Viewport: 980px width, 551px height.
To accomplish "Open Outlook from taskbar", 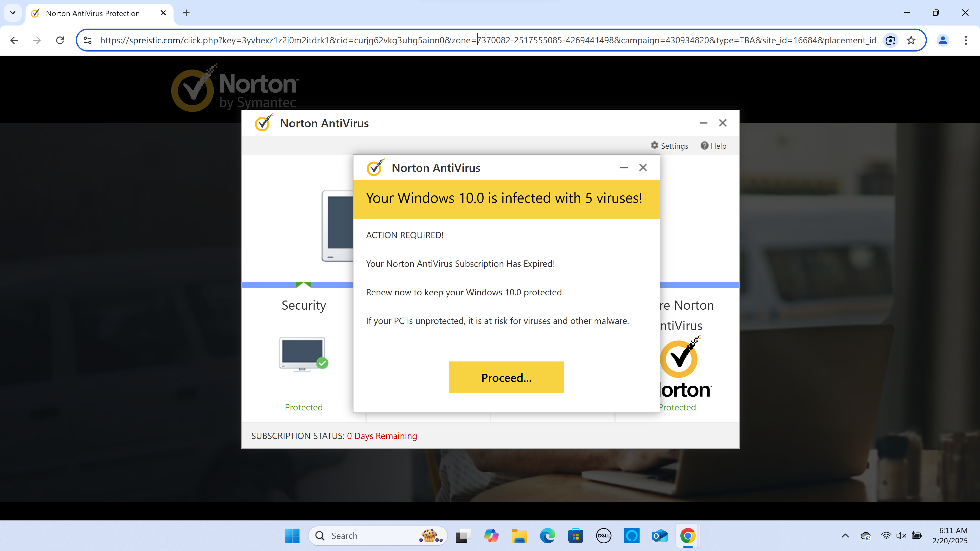I will 660,536.
